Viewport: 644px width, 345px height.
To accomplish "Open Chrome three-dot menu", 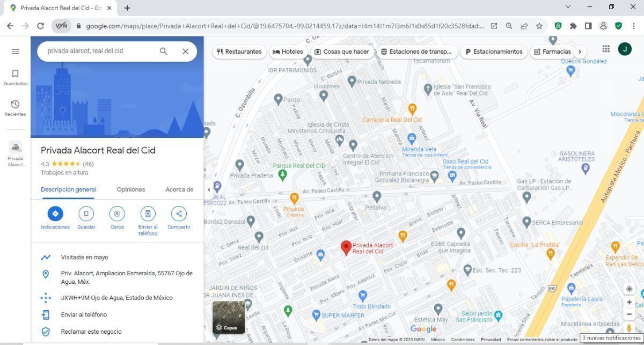I will click(x=634, y=26).
